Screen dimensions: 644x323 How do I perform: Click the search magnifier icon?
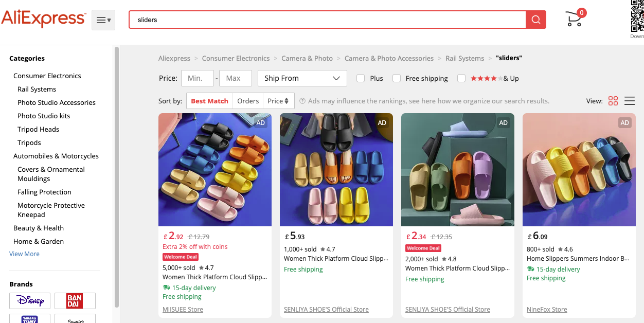(535, 19)
